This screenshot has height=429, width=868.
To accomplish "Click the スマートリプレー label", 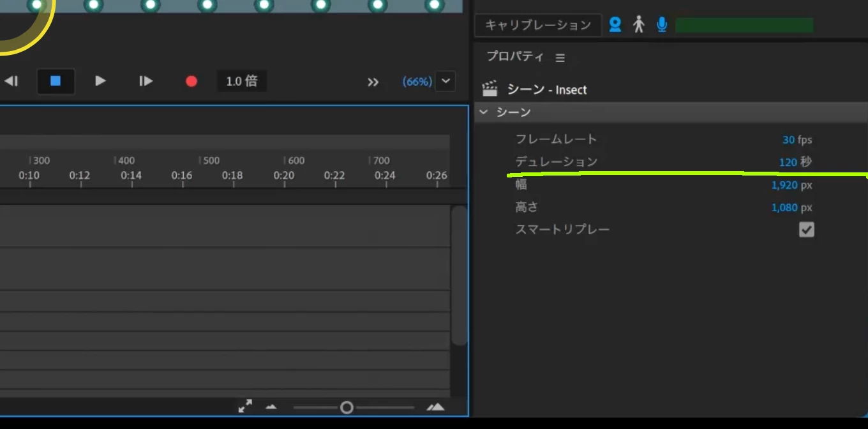I will pos(563,229).
